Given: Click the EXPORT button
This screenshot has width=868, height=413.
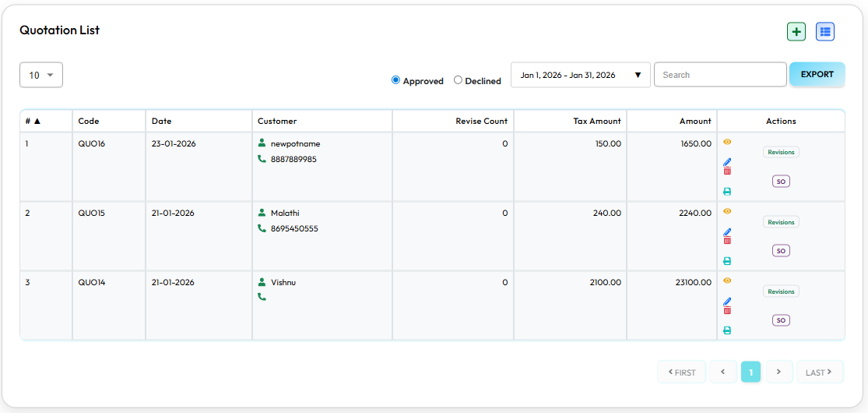Looking at the screenshot, I should click(x=817, y=74).
